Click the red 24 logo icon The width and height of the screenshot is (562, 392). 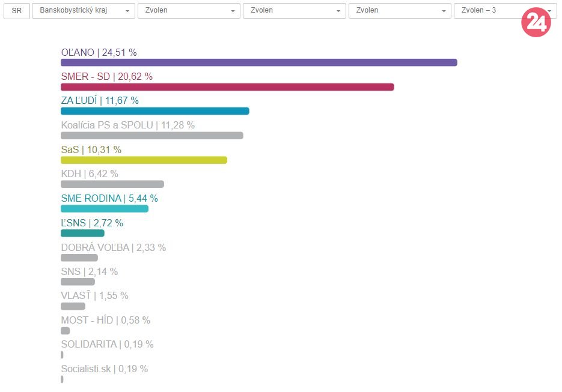pos(536,22)
